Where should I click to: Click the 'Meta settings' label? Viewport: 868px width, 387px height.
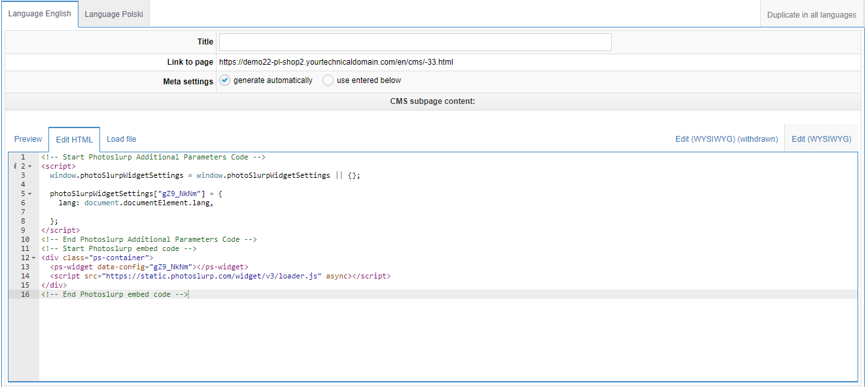188,82
